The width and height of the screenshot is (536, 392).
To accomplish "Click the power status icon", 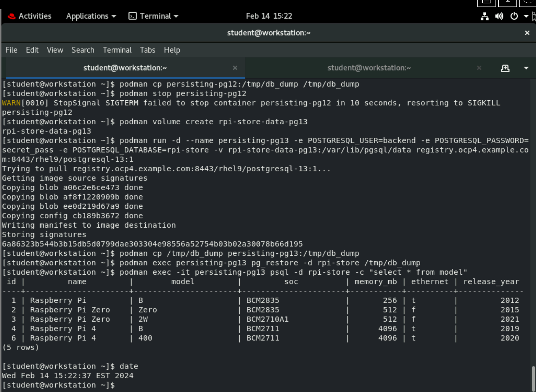I will pos(513,16).
